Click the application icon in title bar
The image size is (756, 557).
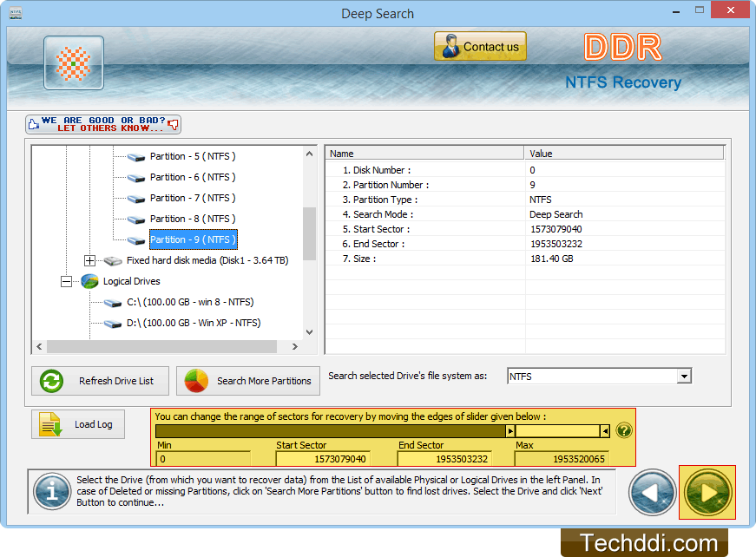[x=16, y=13]
